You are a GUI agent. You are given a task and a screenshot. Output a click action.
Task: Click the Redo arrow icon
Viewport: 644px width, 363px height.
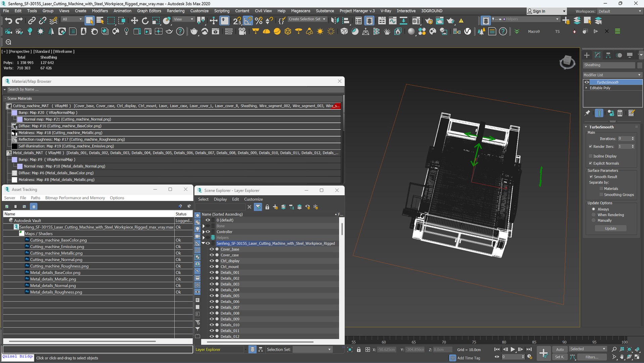point(19,21)
